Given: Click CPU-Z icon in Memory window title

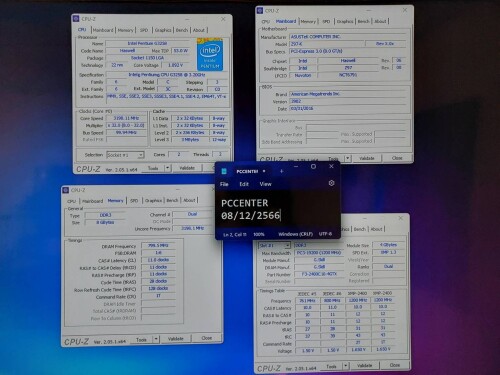Looking at the screenshot, I should [66, 190].
